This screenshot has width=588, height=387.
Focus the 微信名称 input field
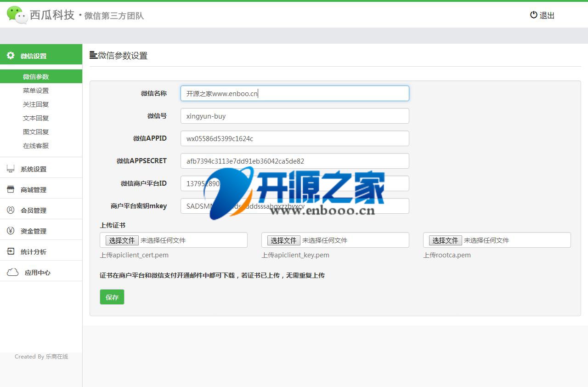point(295,93)
